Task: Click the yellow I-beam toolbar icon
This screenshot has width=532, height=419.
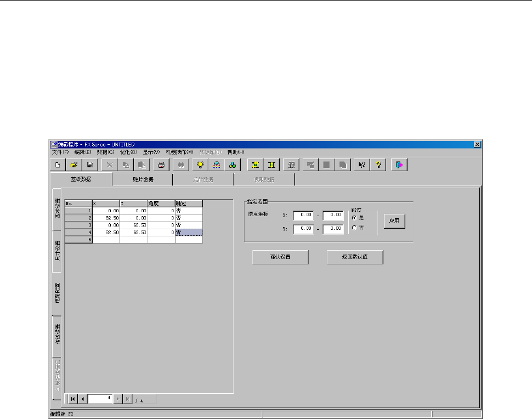Action: (272, 165)
